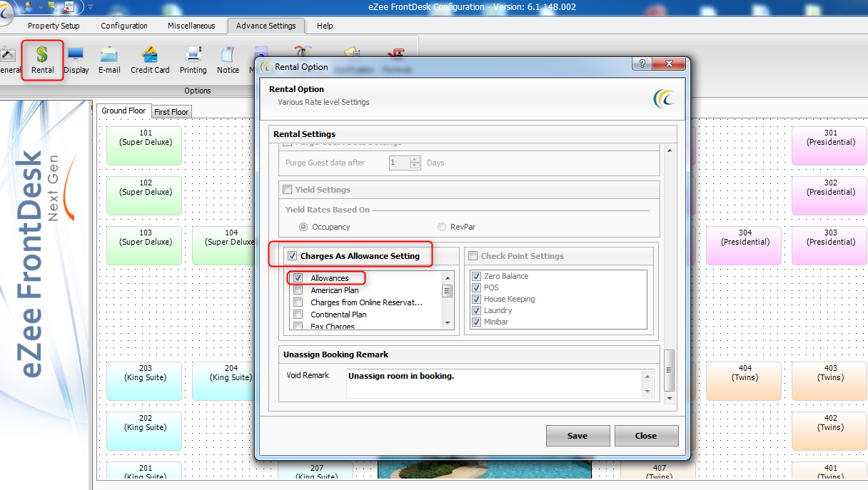The width and height of the screenshot is (868, 490).
Task: Open Display settings icon
Action: tap(76, 60)
